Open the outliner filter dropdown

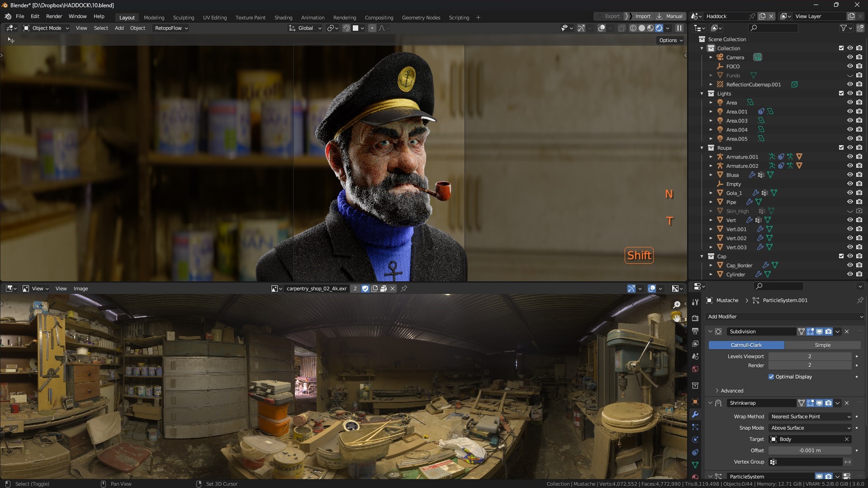(x=846, y=28)
